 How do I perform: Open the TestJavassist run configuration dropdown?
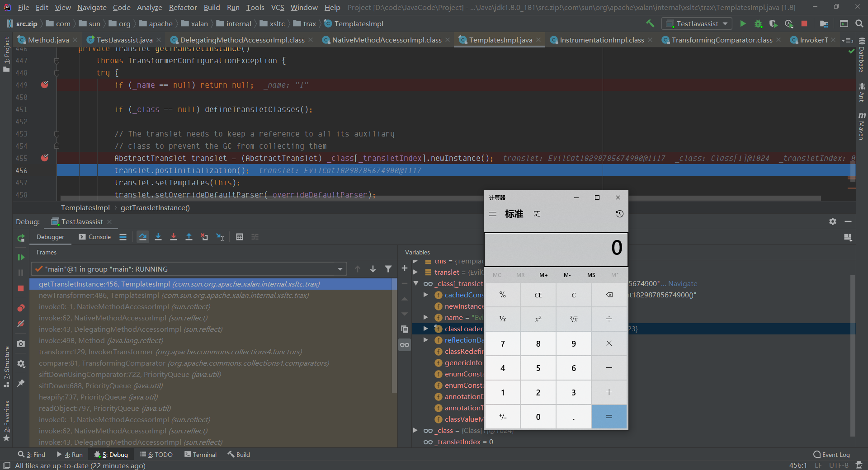697,23
